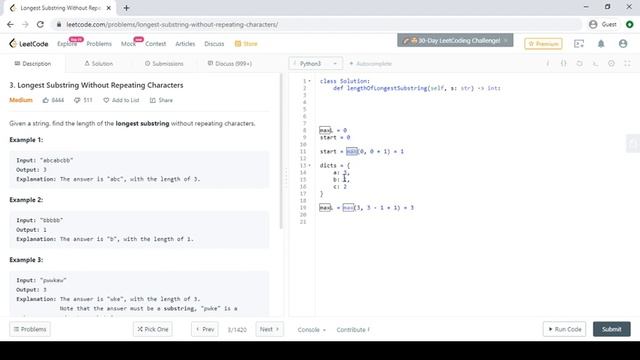Viewport: 640px width, 360px height.
Task: Open Contest in navigation
Action: (156, 44)
